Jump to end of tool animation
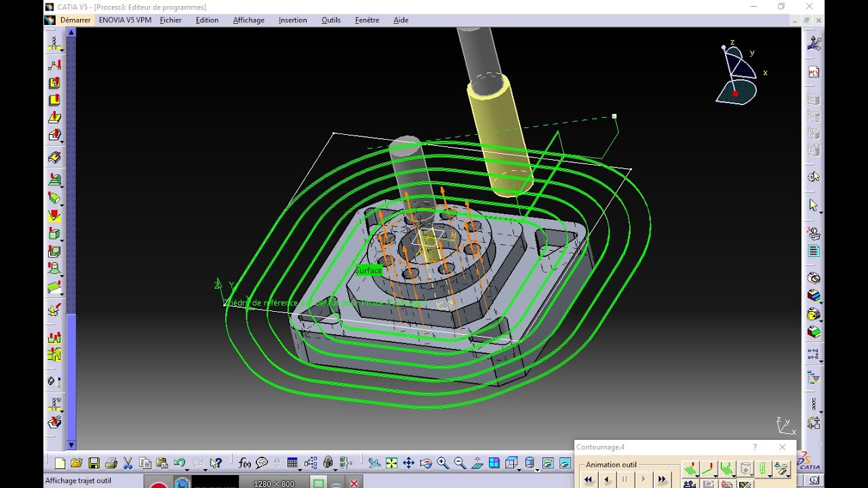Screen dimensions: 868x488 [662, 479]
